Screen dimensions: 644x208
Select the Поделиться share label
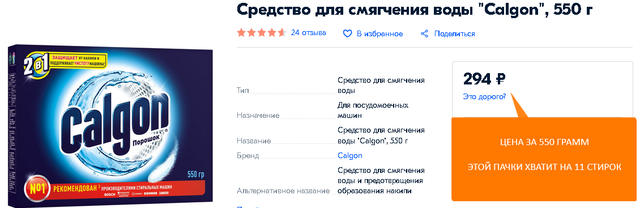point(455,33)
